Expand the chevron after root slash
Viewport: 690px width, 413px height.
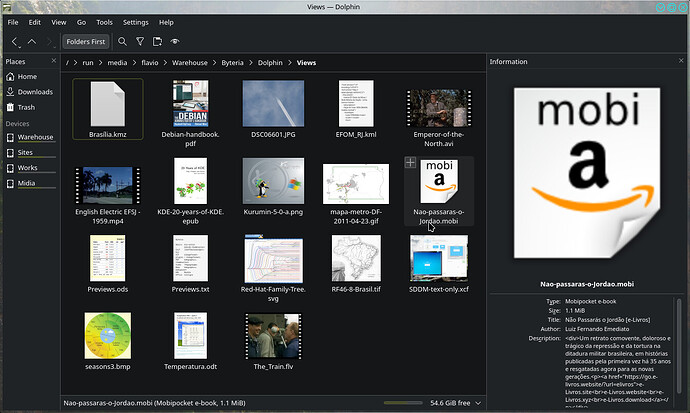(x=75, y=63)
